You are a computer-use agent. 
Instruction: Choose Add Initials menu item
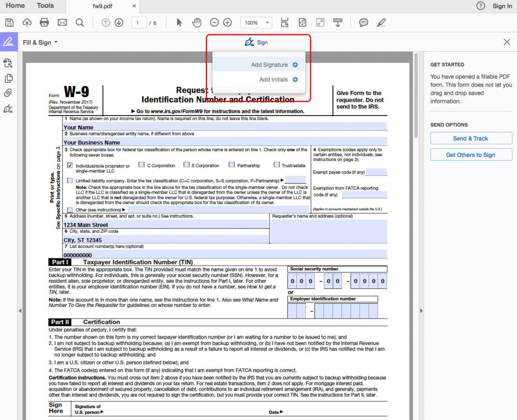259,79
